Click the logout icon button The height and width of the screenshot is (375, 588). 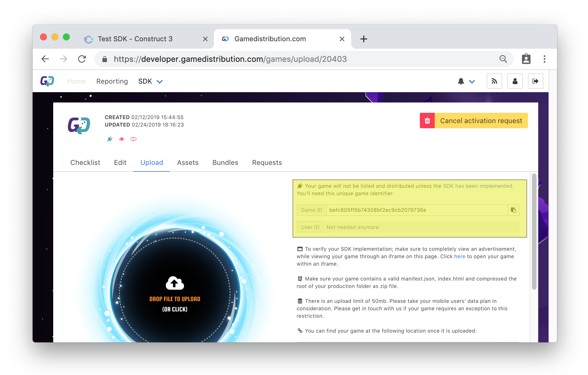tap(535, 81)
